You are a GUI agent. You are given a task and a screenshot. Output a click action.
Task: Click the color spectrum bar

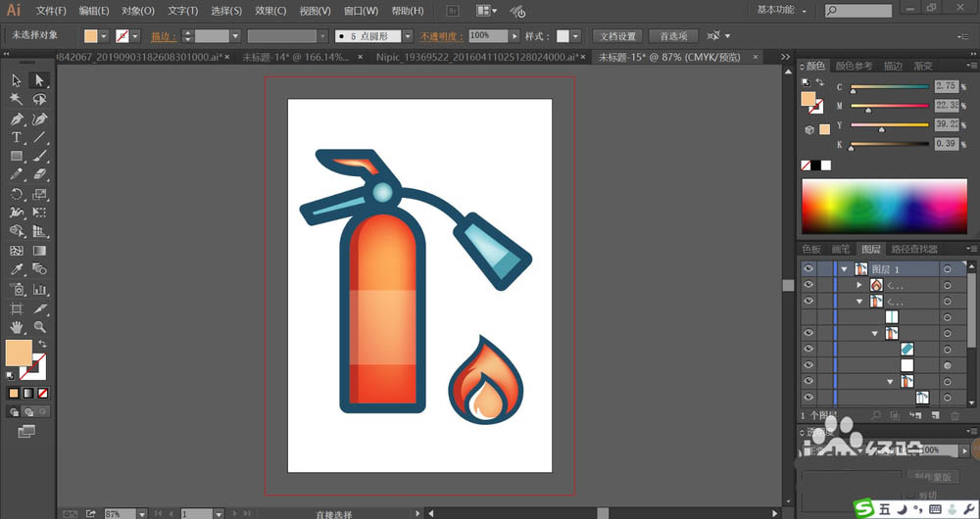click(x=884, y=206)
